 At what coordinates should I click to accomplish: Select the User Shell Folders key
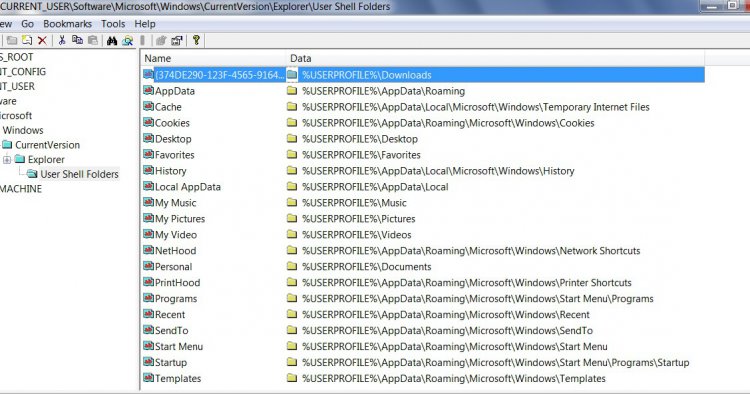[x=79, y=174]
